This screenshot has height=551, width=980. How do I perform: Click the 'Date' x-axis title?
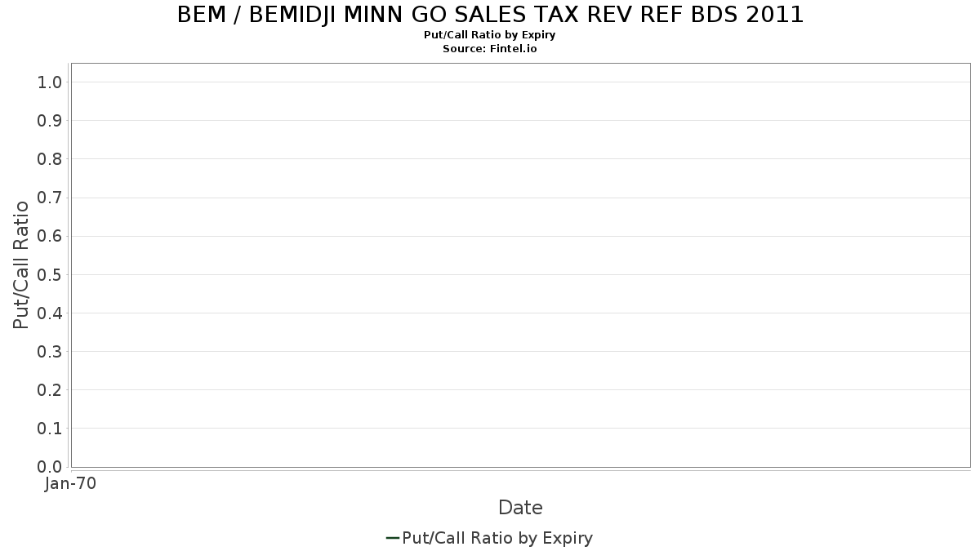coord(520,508)
